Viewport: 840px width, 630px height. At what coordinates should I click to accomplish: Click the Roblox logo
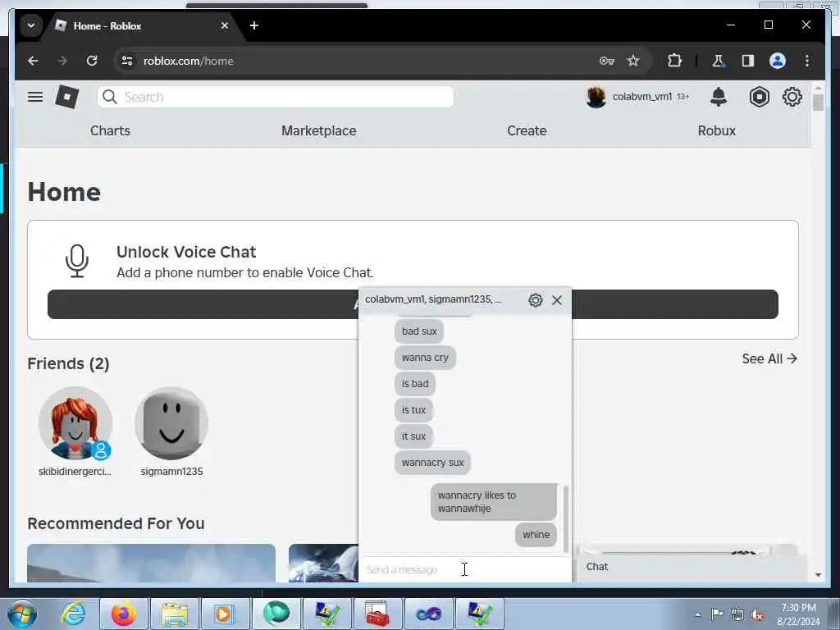[x=67, y=97]
